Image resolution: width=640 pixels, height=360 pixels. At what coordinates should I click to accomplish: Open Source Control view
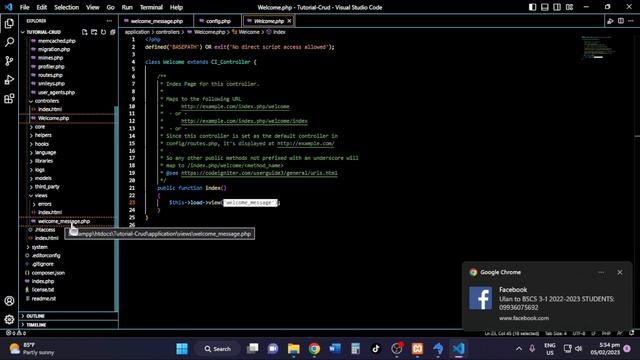click(x=9, y=61)
